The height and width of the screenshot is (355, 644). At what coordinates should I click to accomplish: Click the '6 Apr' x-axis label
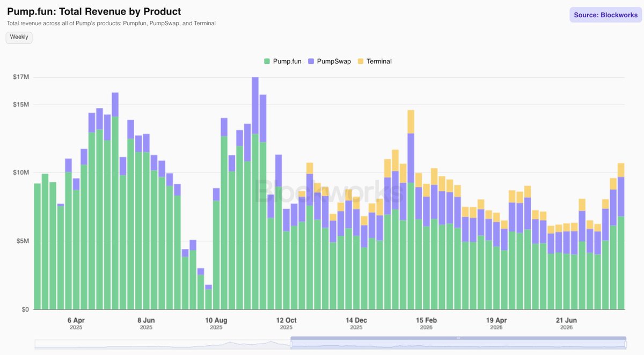tap(76, 320)
